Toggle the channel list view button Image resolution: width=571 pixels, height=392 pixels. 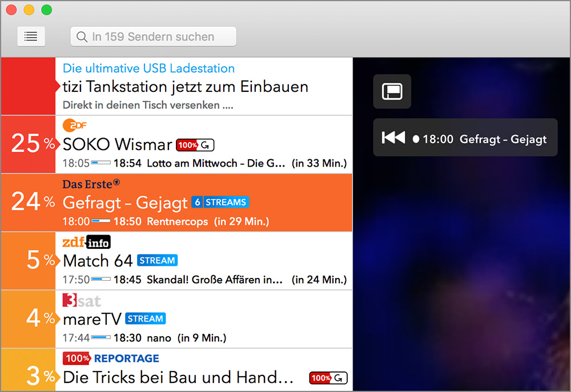click(31, 37)
